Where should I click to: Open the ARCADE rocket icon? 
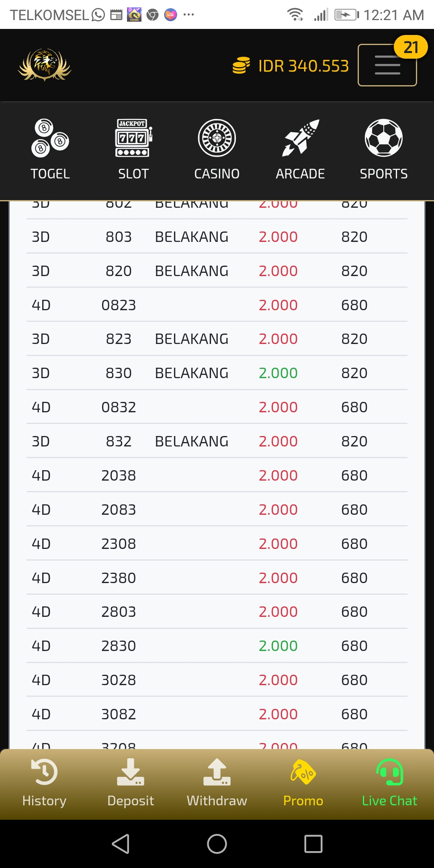[x=301, y=139]
